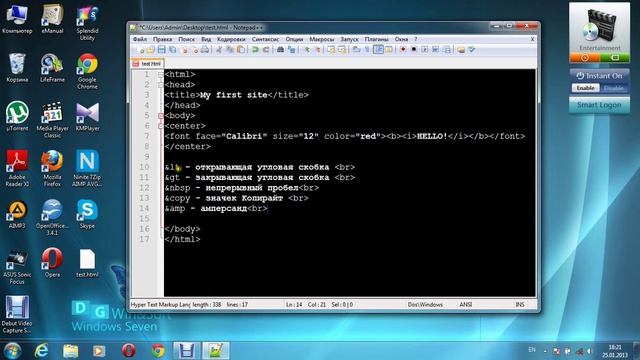Toggle the highlighted indent guide icon
This screenshot has width=640, height=360.
378,49
